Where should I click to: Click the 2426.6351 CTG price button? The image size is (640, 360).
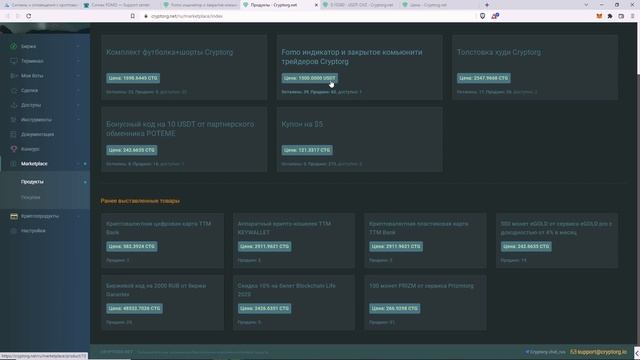coord(264,308)
